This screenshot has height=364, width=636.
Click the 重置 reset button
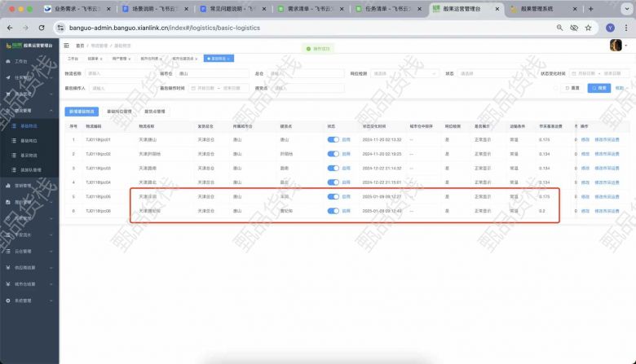click(x=572, y=88)
